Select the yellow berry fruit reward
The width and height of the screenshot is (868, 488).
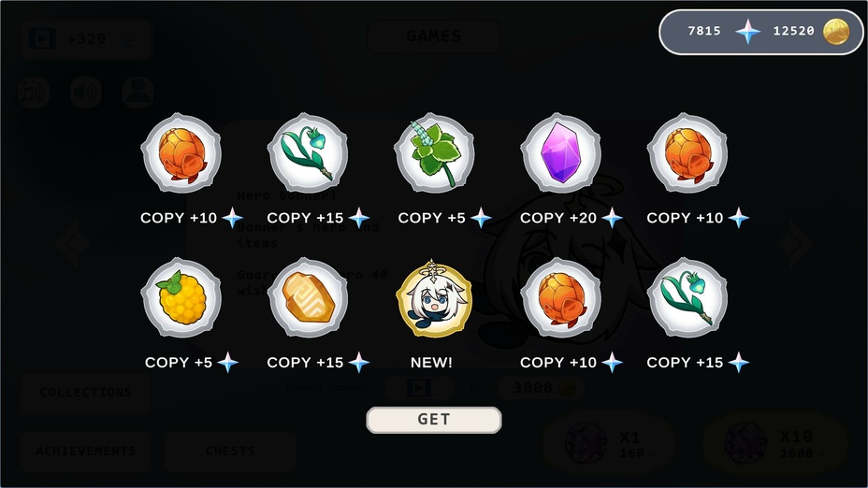(x=181, y=298)
